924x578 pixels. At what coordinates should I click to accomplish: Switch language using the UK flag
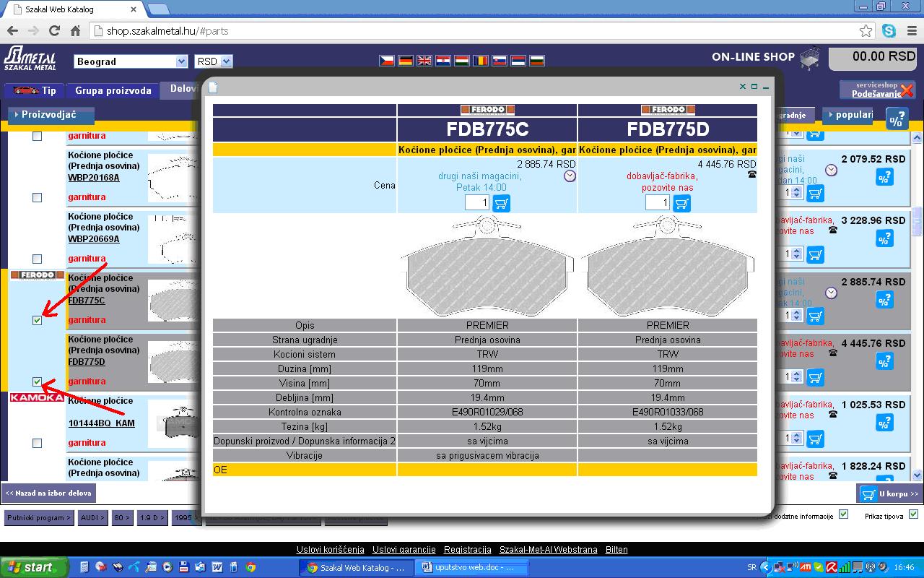click(424, 61)
